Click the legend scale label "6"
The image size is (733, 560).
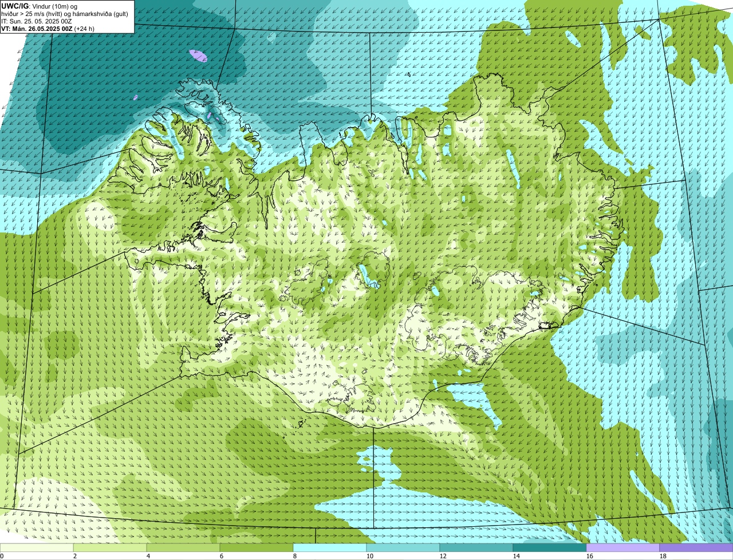click(x=222, y=556)
